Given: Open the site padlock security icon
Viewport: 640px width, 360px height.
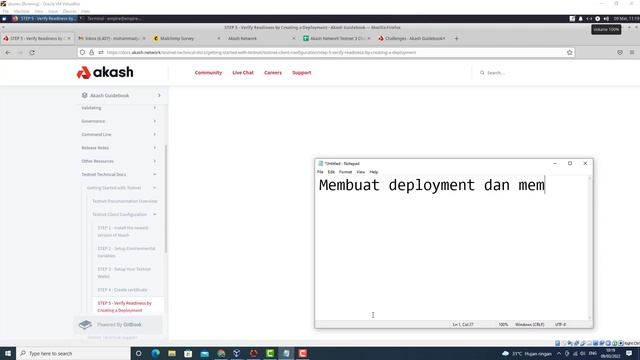Looking at the screenshot, I should click(x=91, y=52).
